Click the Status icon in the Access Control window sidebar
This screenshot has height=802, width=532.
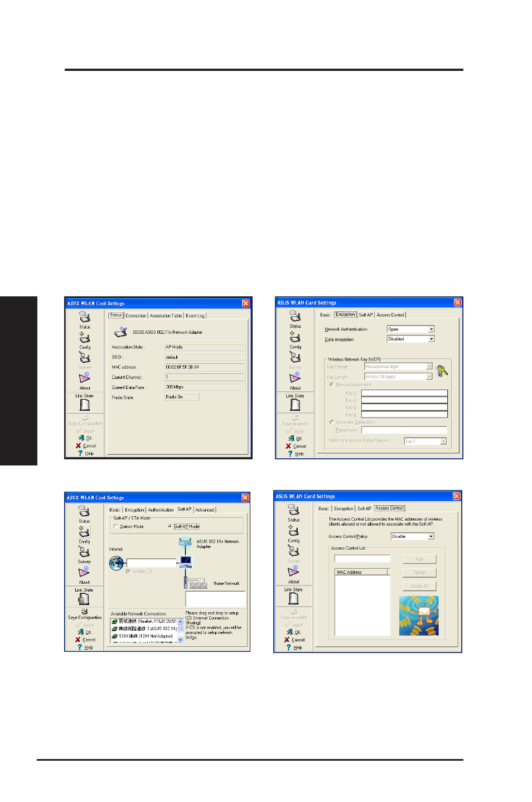click(x=294, y=510)
